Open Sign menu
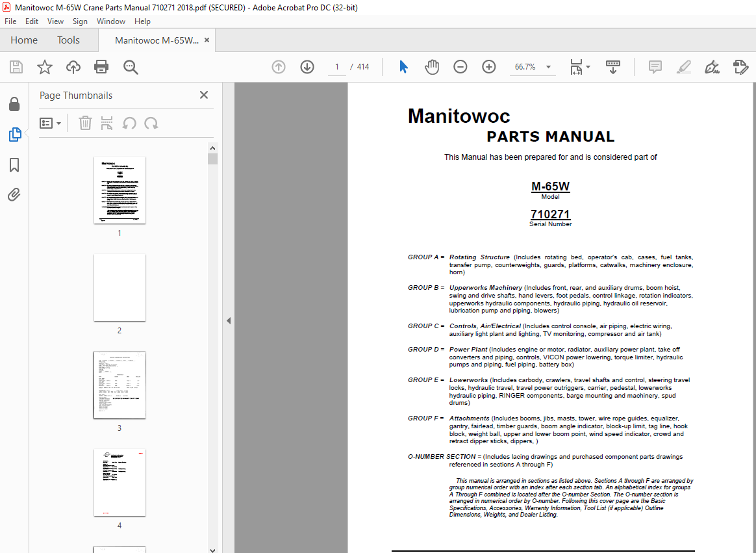 80,21
